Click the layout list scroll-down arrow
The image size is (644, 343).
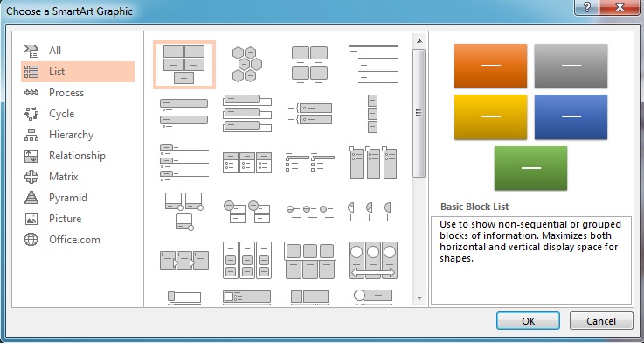pyautogui.click(x=419, y=297)
